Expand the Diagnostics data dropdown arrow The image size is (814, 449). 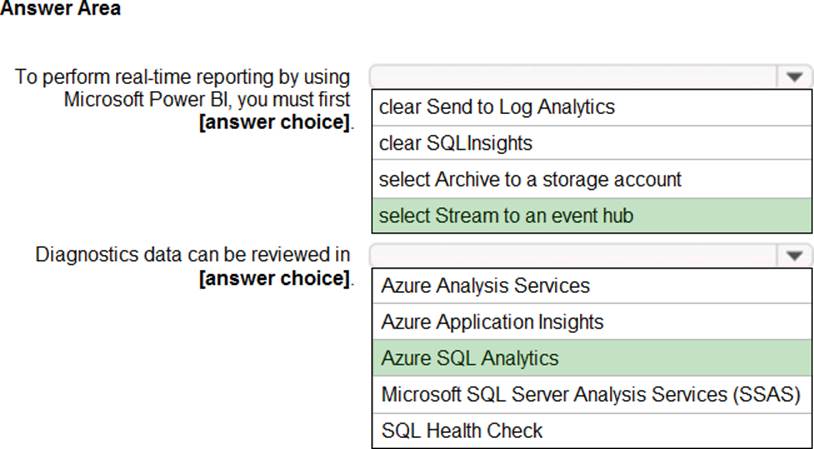coord(795,254)
